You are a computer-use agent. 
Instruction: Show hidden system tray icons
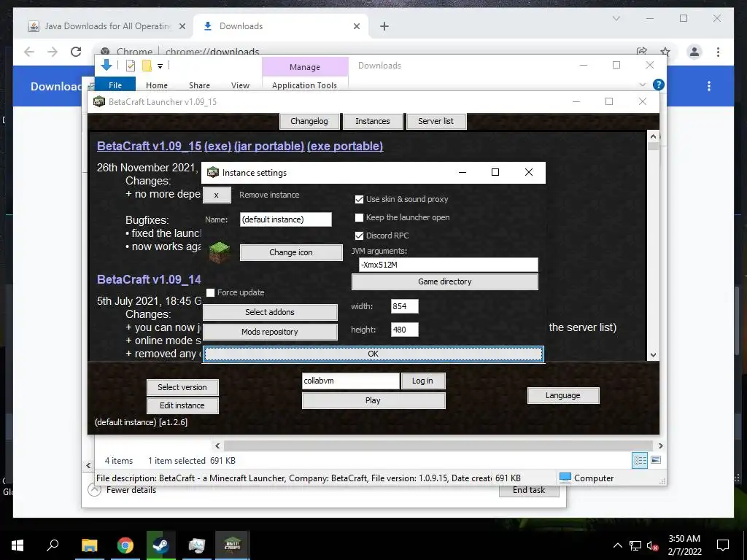[617, 545]
